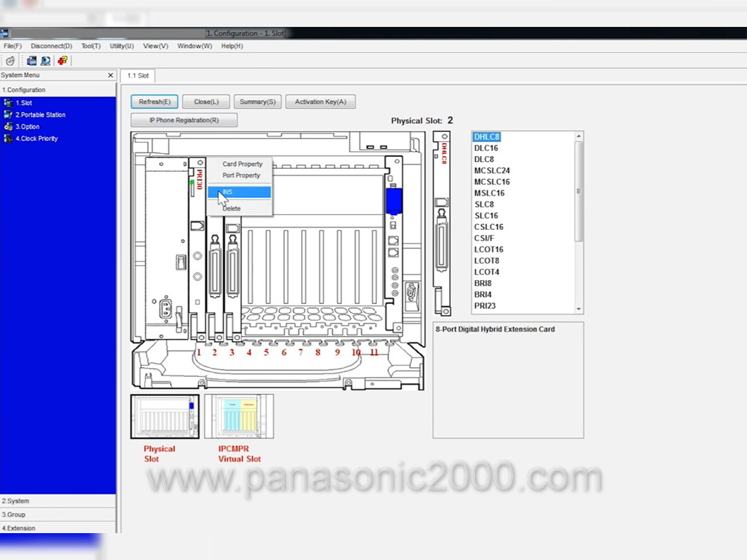This screenshot has width=747, height=560.
Task: Click the red question mark help icon
Action: [62, 60]
